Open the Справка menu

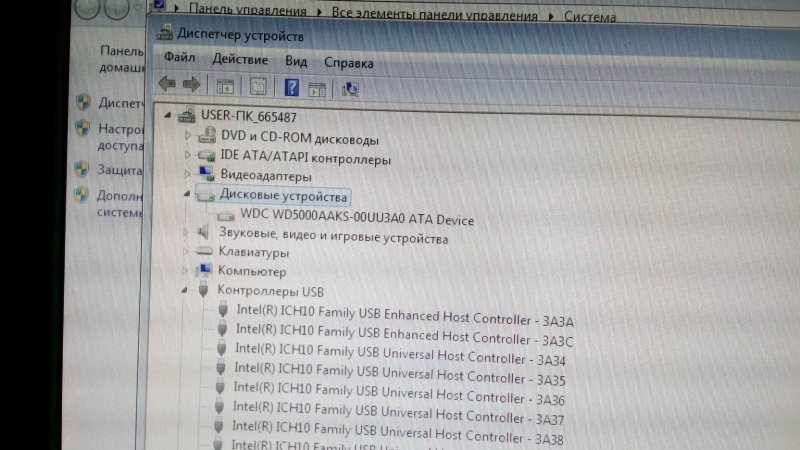349,62
